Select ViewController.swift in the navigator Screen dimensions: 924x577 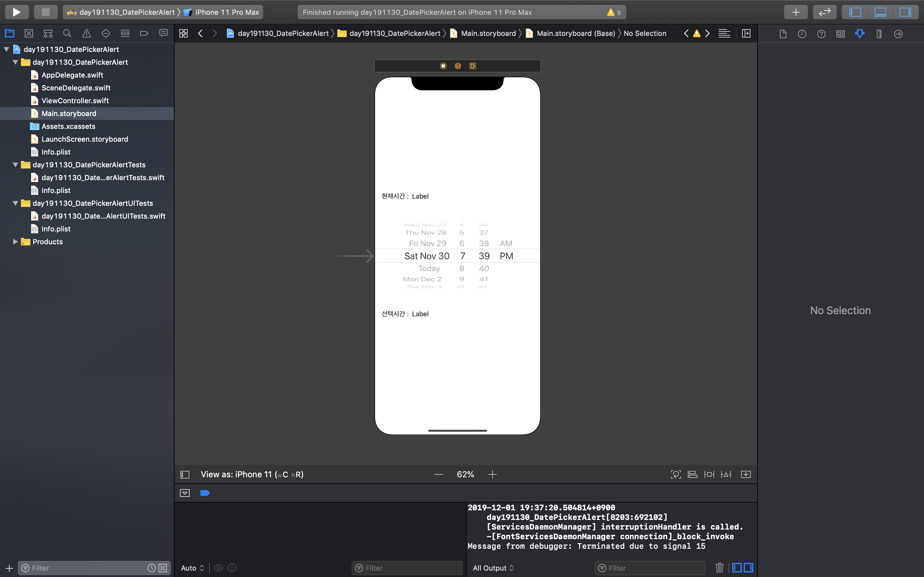click(75, 101)
